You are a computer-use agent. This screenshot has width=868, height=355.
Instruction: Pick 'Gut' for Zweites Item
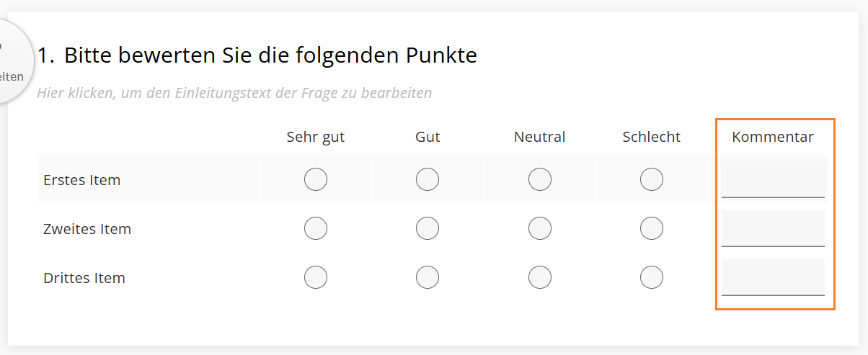[x=428, y=228]
